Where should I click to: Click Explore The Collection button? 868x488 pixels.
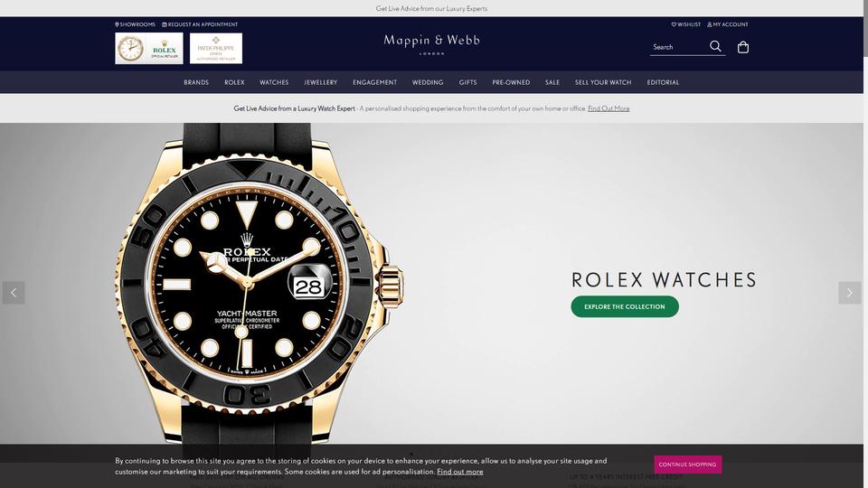coord(625,306)
